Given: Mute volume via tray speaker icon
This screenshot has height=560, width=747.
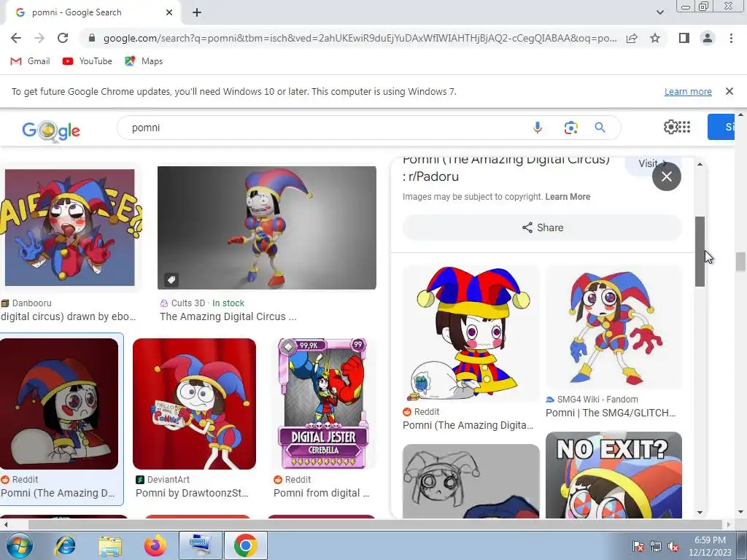Looking at the screenshot, I should coord(673,546).
